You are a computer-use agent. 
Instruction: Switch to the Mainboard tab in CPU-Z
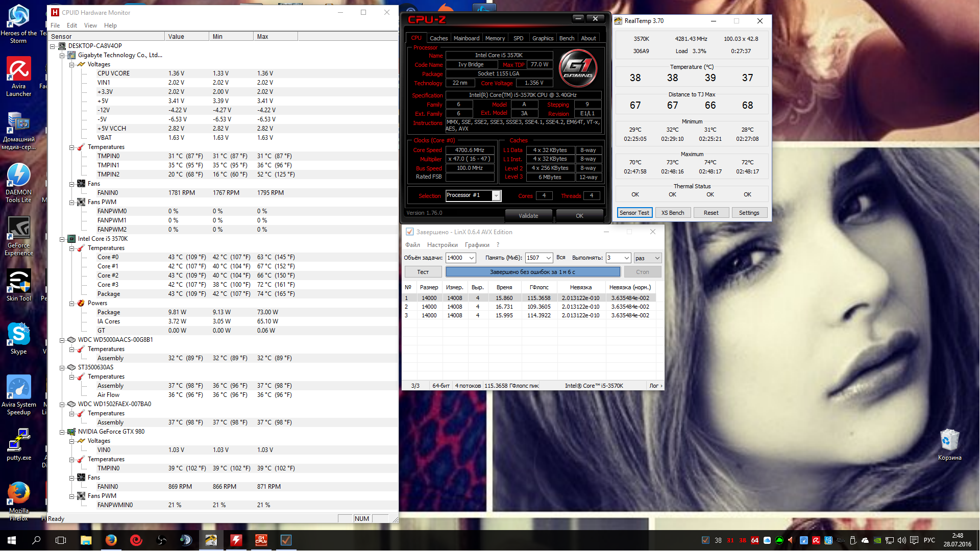pos(466,38)
